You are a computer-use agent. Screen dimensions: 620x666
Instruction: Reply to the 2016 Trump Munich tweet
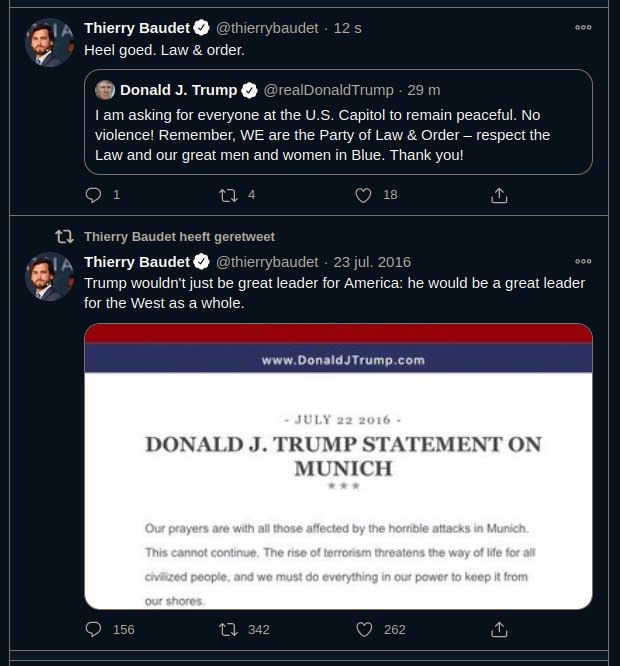point(94,629)
